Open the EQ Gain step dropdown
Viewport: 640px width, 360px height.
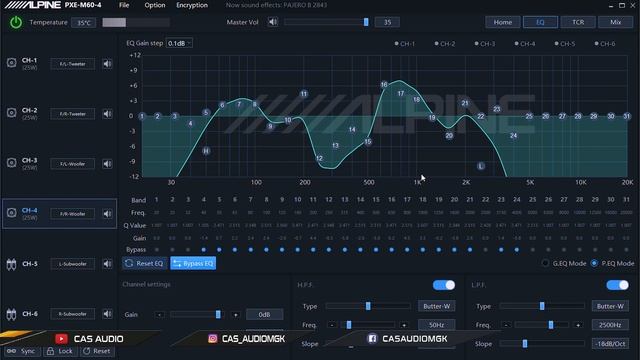coord(179,43)
